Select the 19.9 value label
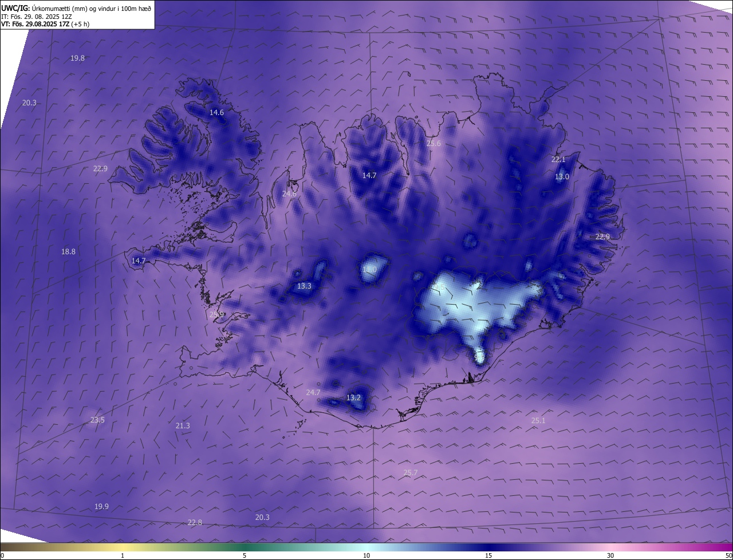 coord(101,507)
